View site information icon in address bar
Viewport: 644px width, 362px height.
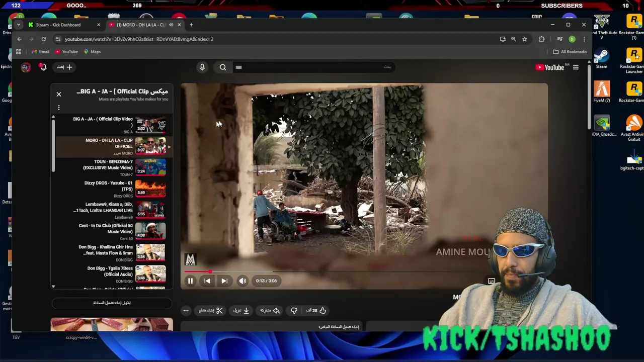58,39
